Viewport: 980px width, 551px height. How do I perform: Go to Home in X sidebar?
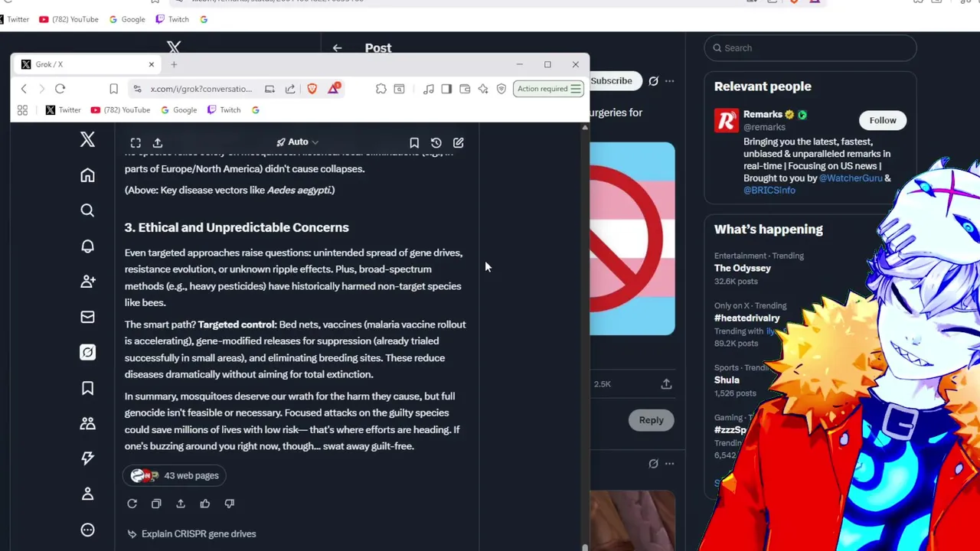87,175
